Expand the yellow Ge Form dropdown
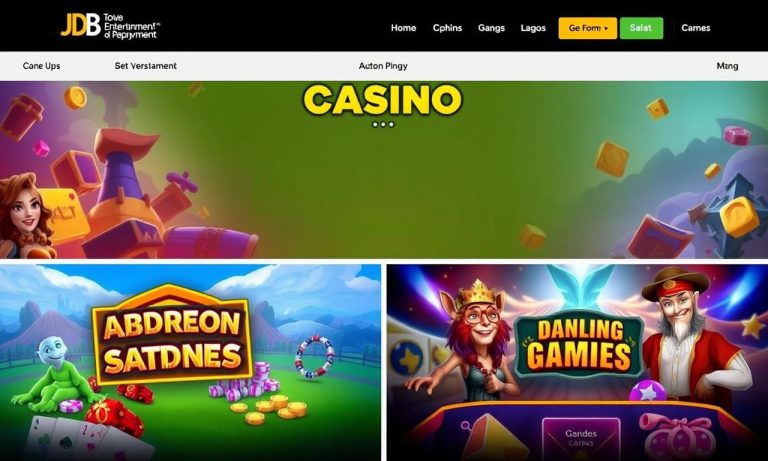 pyautogui.click(x=587, y=28)
